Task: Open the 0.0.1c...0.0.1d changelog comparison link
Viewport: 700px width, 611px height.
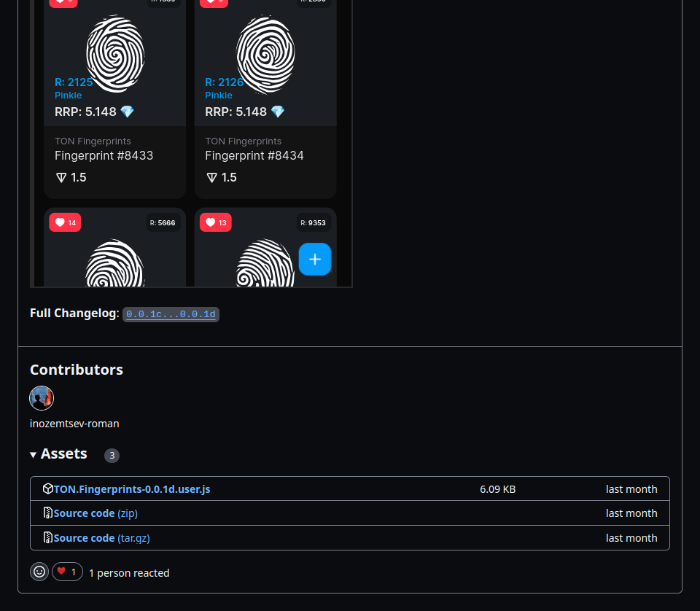Action: (x=171, y=314)
